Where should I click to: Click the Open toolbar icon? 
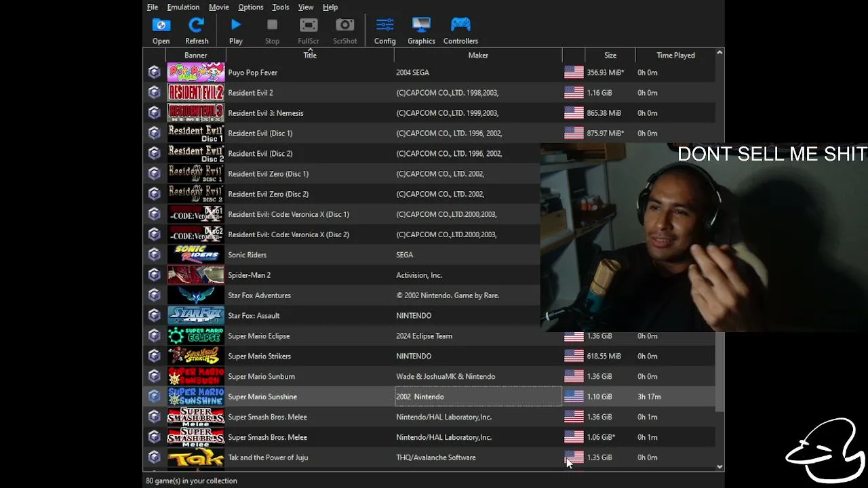coord(161,30)
